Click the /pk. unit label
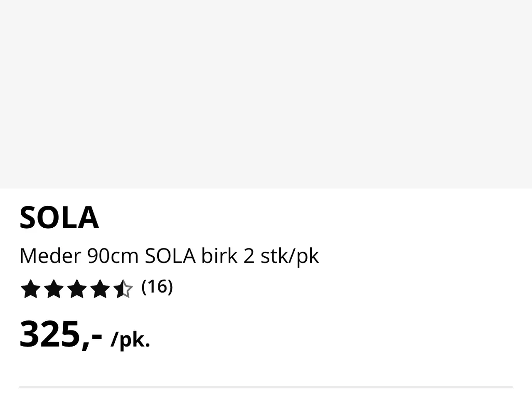This screenshot has width=532, height=399. tap(130, 340)
